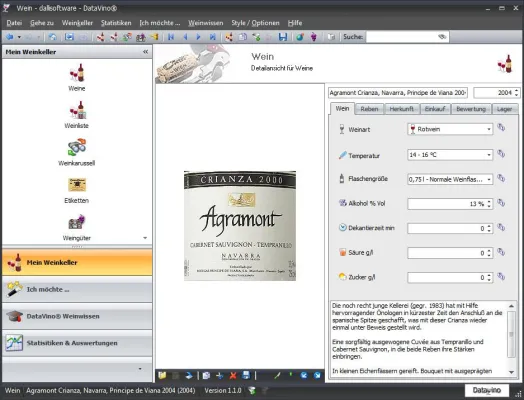Click the link icon next to Dekantierzeit min

click(501, 227)
